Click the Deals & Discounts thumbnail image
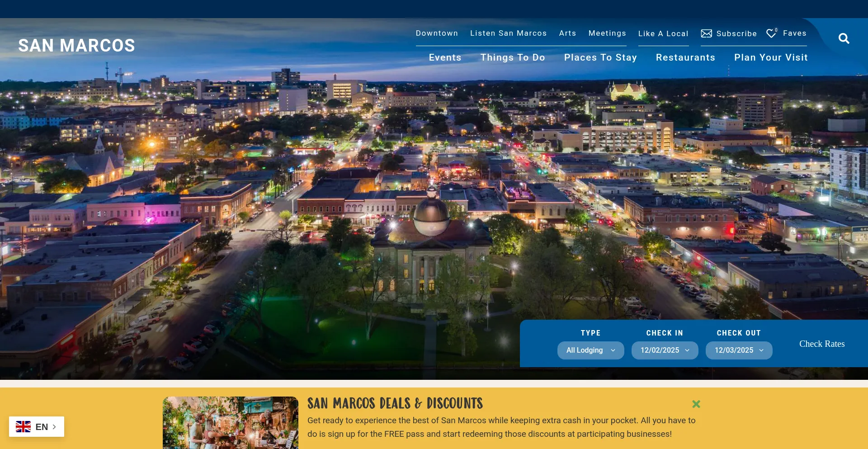 click(x=231, y=423)
